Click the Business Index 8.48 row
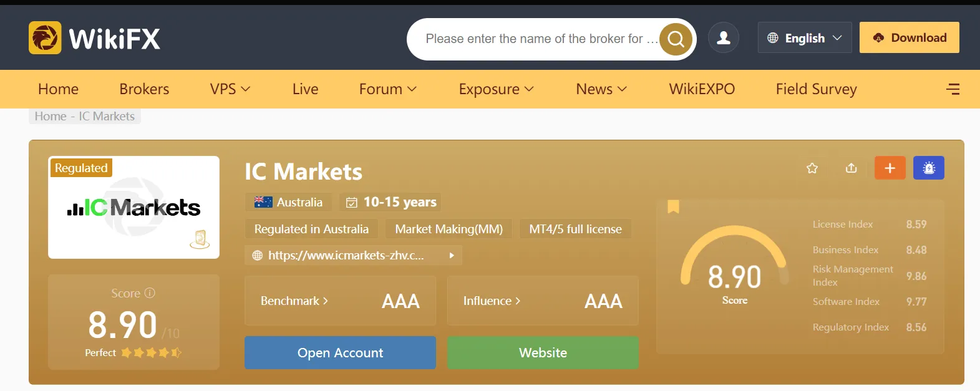Viewport: 980px width, 391px height. pyautogui.click(x=870, y=250)
